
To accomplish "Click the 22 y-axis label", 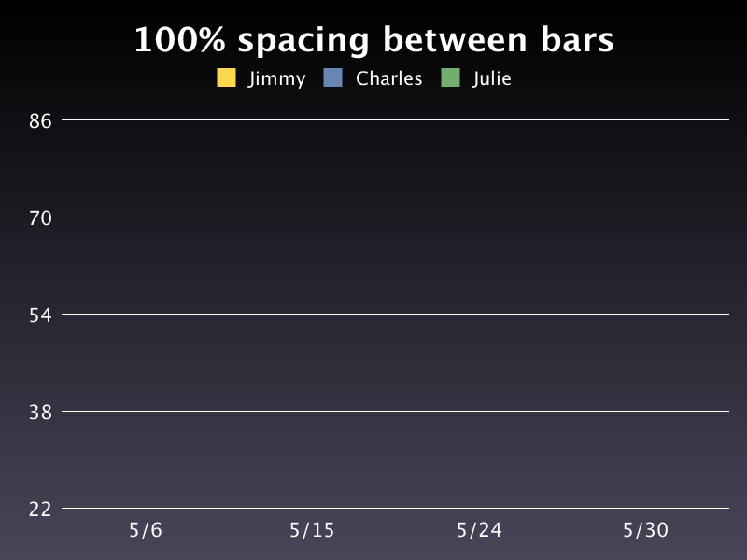I will coord(39,509).
